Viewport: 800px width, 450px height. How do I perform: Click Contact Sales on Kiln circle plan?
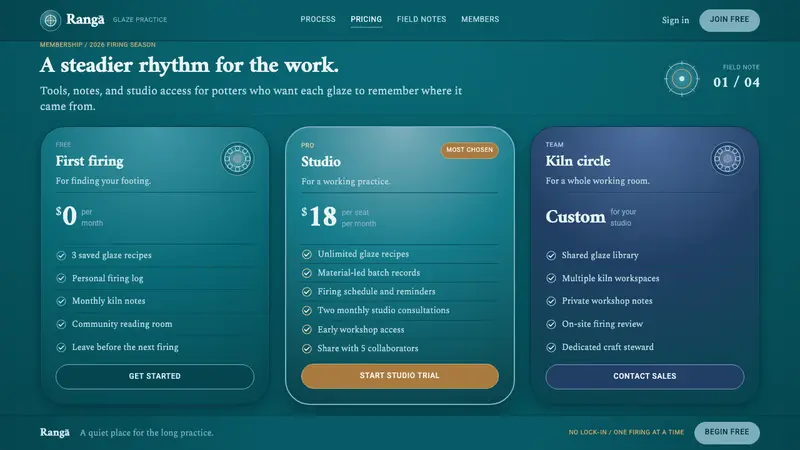pos(644,377)
